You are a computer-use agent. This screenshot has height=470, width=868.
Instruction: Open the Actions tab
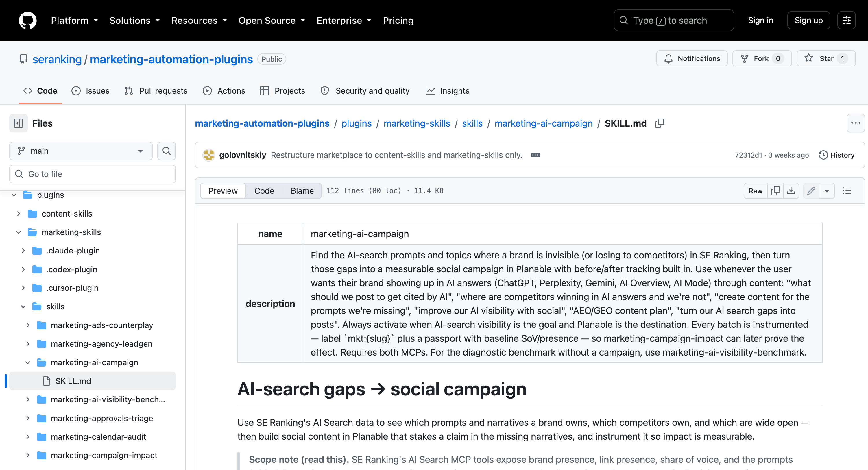click(224, 91)
